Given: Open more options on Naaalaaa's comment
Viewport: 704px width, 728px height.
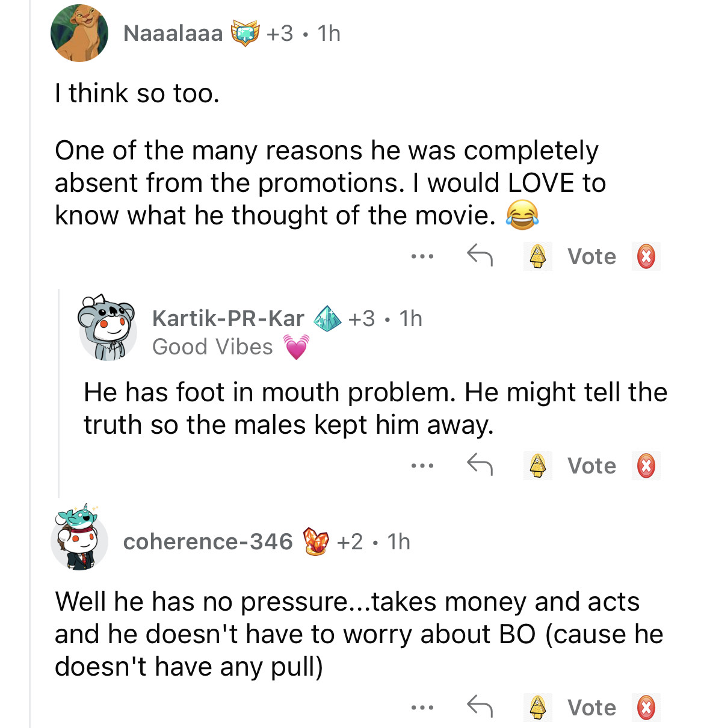Looking at the screenshot, I should (x=422, y=257).
